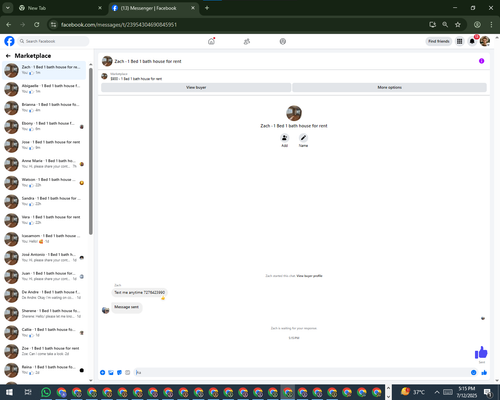The width and height of the screenshot is (500, 400).
Task: Open the Sherene conversation
Action: click(x=44, y=314)
